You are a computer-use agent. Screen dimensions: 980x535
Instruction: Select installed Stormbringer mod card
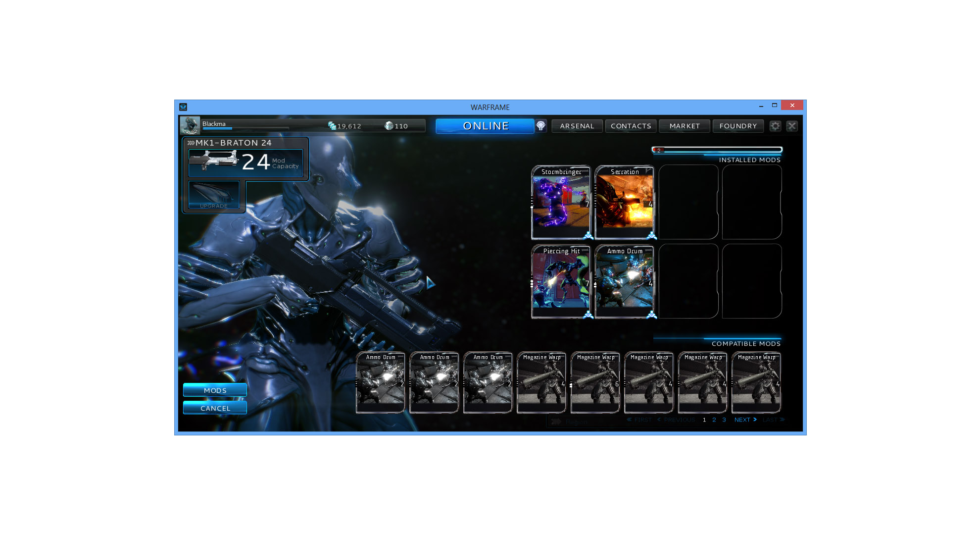click(x=561, y=202)
